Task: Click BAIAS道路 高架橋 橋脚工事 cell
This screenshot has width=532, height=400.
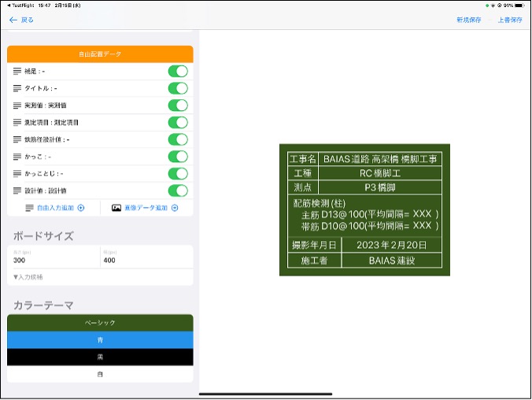Action: click(x=380, y=159)
